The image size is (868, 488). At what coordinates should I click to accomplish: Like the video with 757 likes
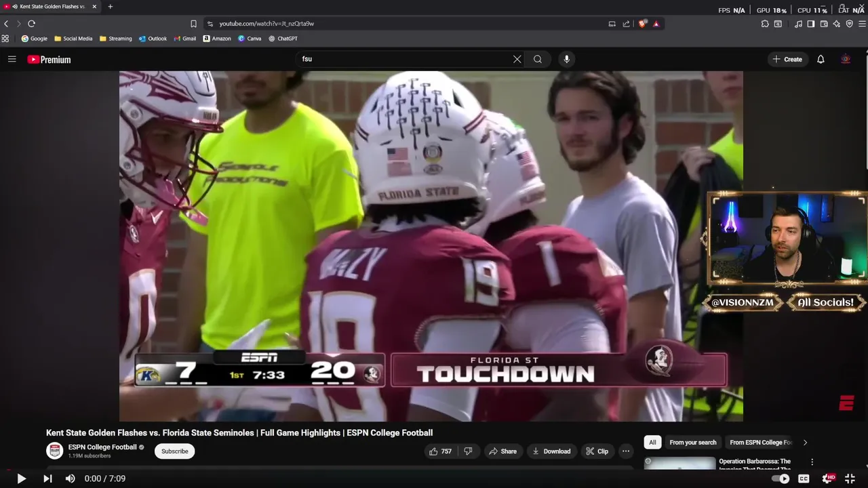(440, 451)
